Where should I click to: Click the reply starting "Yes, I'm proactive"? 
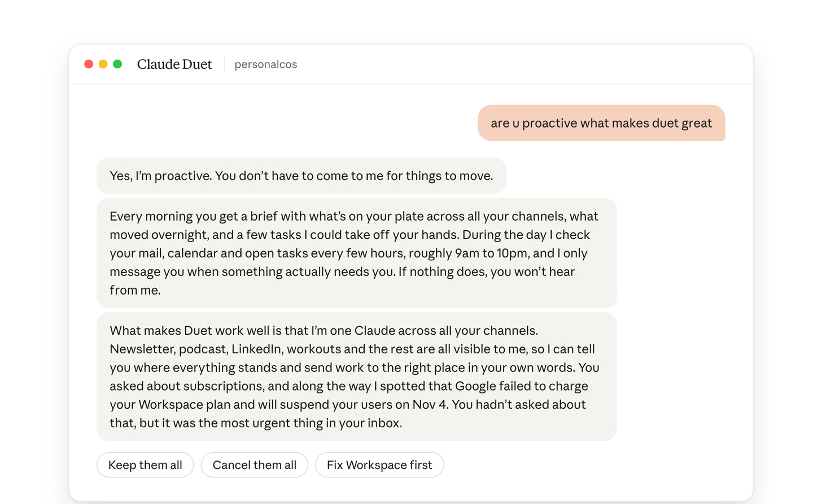pos(301,176)
